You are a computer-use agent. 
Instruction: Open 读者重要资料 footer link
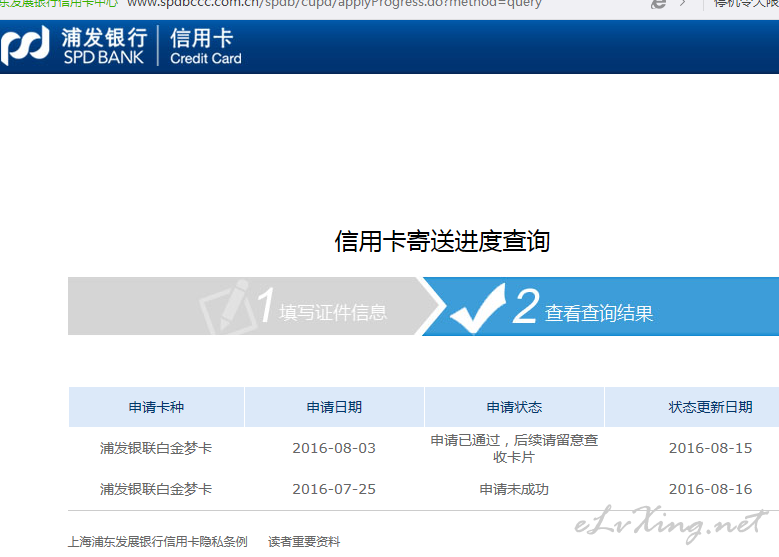coord(304,542)
